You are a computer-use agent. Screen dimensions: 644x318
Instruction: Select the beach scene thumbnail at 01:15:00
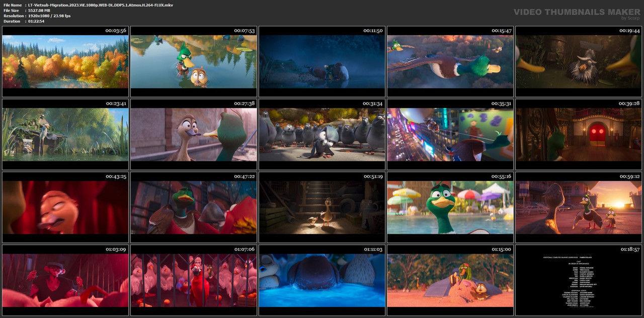coord(450,280)
